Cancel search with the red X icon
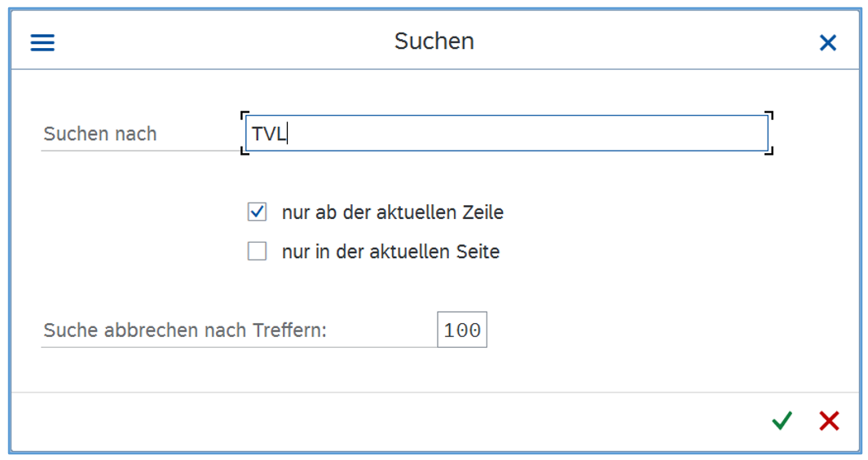This screenshot has width=868, height=460. pos(829,421)
